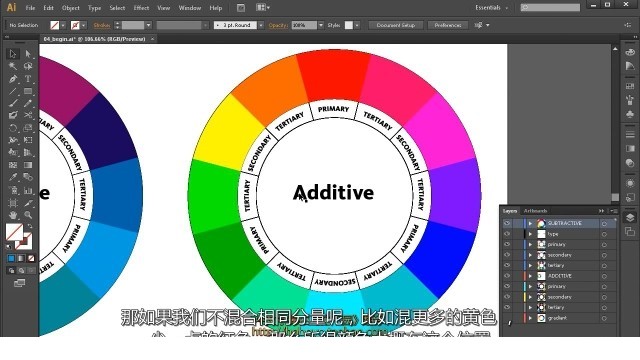The image size is (640, 360).
Task: Select the Direct Selection tool
Action: click(28, 54)
